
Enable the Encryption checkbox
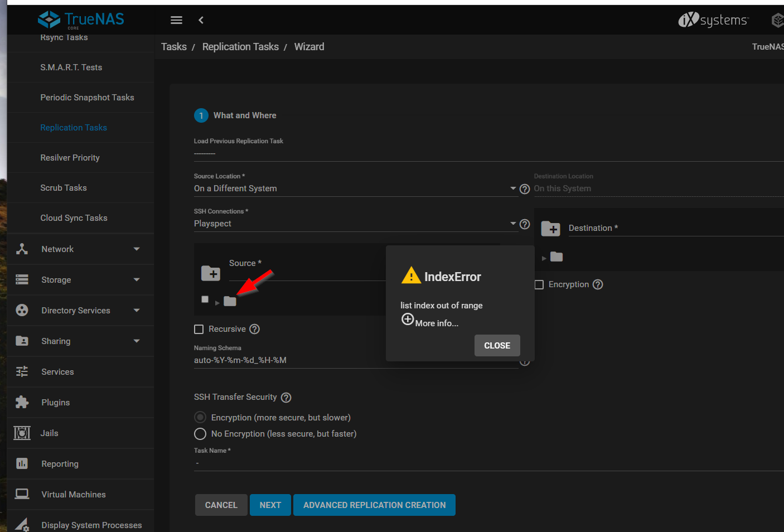tap(539, 285)
